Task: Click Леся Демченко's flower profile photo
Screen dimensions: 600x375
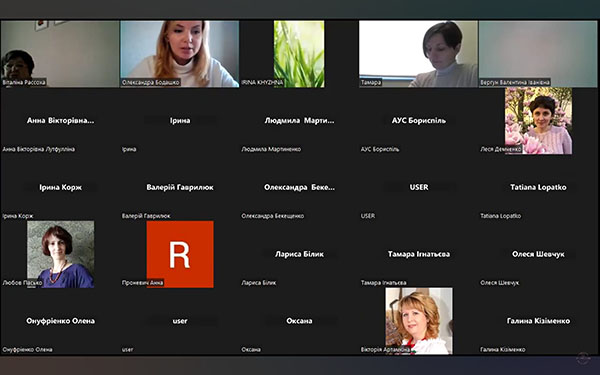Action: click(538, 121)
